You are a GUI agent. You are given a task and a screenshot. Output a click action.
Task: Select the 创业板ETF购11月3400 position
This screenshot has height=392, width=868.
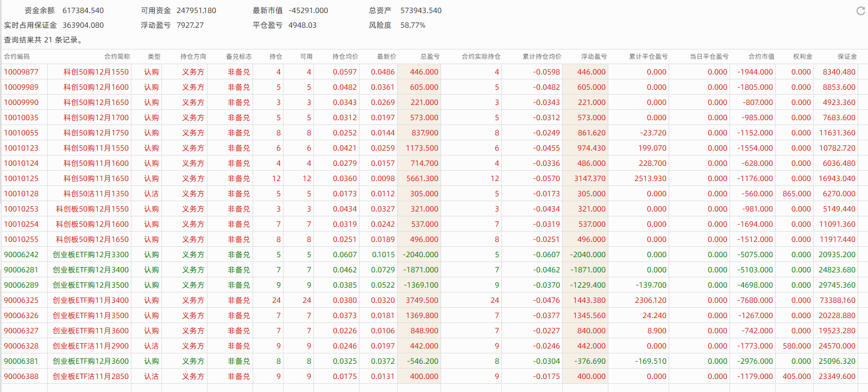[91, 300]
